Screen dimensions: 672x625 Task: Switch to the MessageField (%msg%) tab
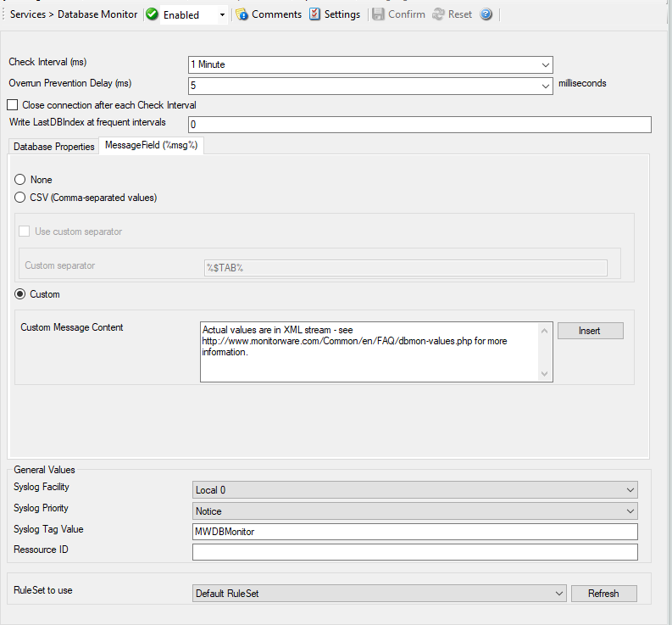[151, 146]
